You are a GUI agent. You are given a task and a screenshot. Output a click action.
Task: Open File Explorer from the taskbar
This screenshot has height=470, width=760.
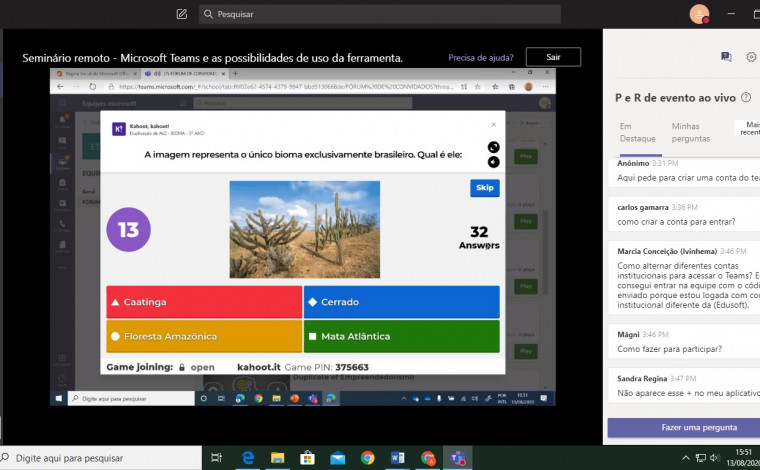pos(278,458)
